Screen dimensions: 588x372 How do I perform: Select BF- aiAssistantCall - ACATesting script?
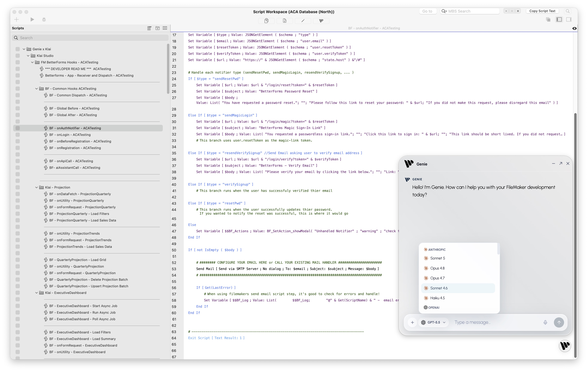pos(75,168)
